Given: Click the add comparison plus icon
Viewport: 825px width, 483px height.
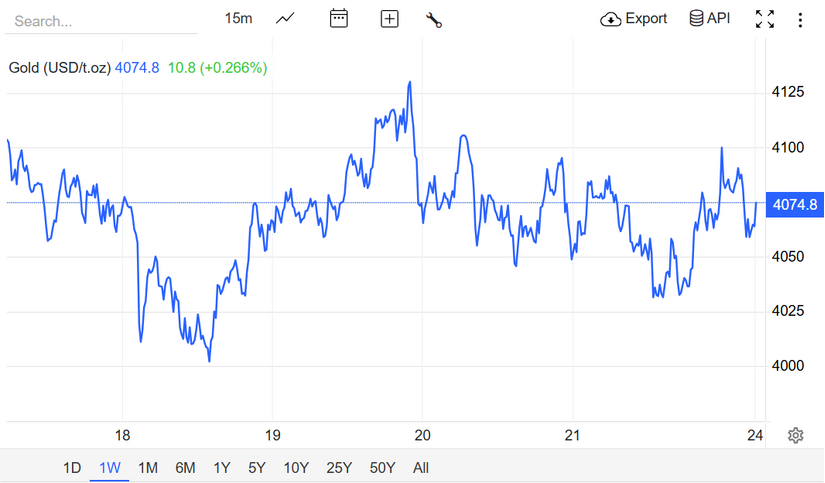Looking at the screenshot, I should pos(390,19).
